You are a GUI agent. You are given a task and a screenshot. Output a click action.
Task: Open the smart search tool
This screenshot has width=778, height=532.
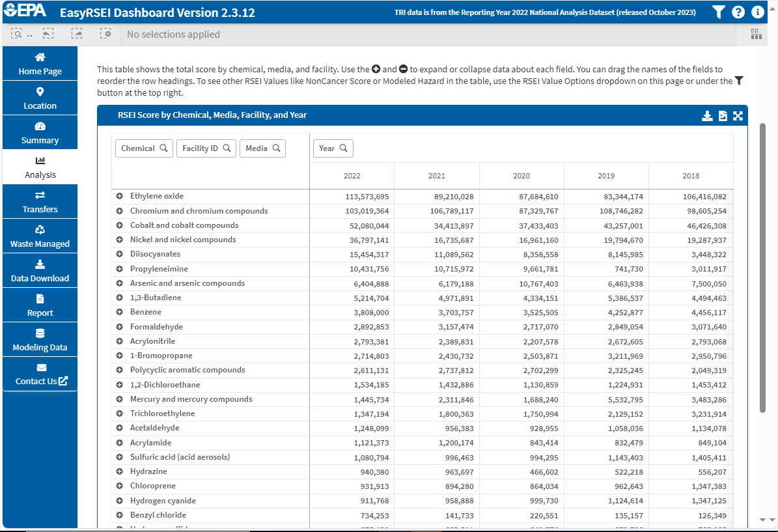(18, 34)
